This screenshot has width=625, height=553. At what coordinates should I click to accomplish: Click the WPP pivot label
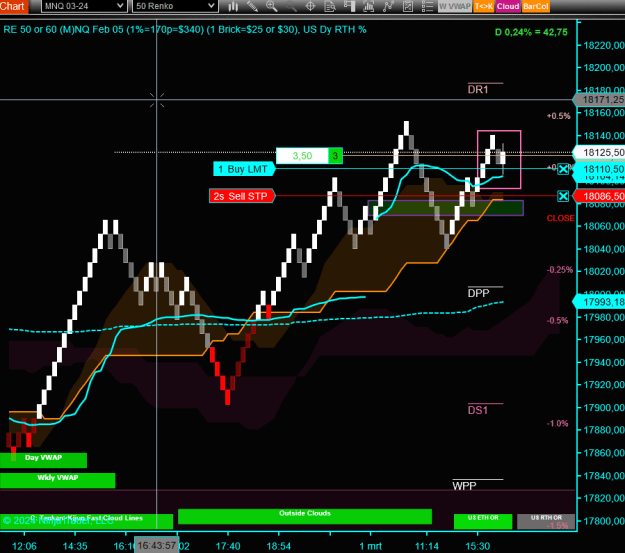point(464,486)
